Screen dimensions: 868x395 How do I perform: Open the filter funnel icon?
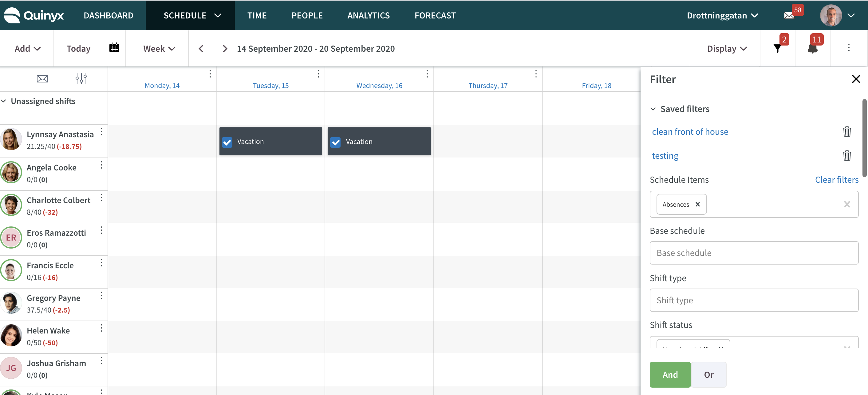tap(777, 49)
